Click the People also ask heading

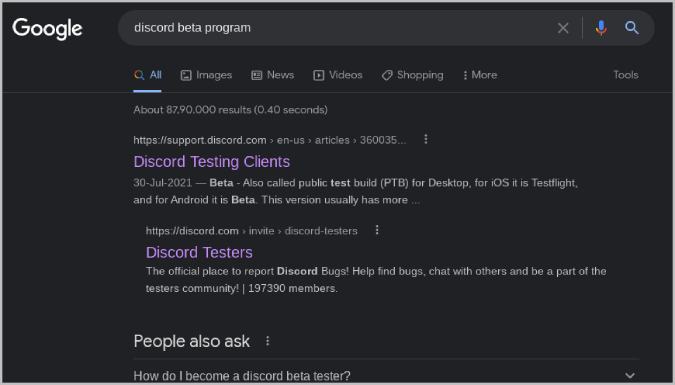coord(192,342)
